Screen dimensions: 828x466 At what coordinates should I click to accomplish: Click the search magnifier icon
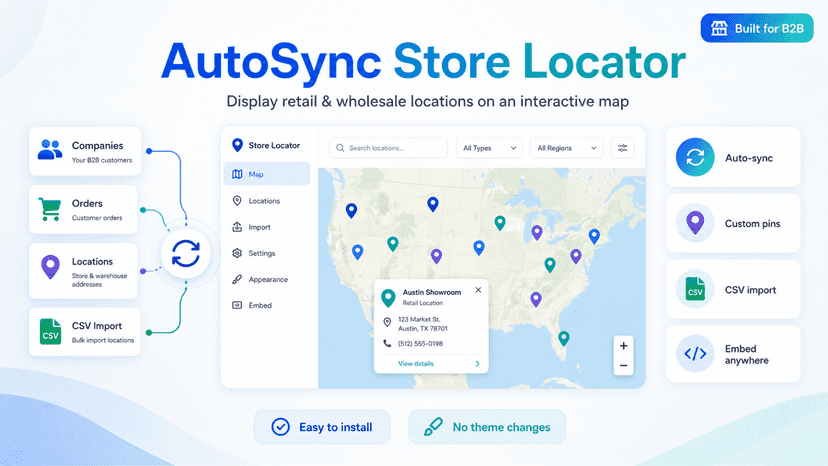340,148
